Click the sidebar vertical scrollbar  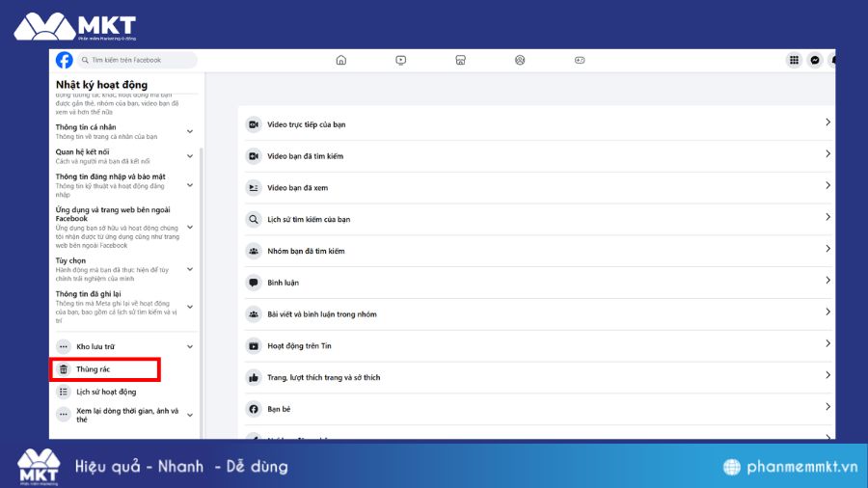(202, 293)
